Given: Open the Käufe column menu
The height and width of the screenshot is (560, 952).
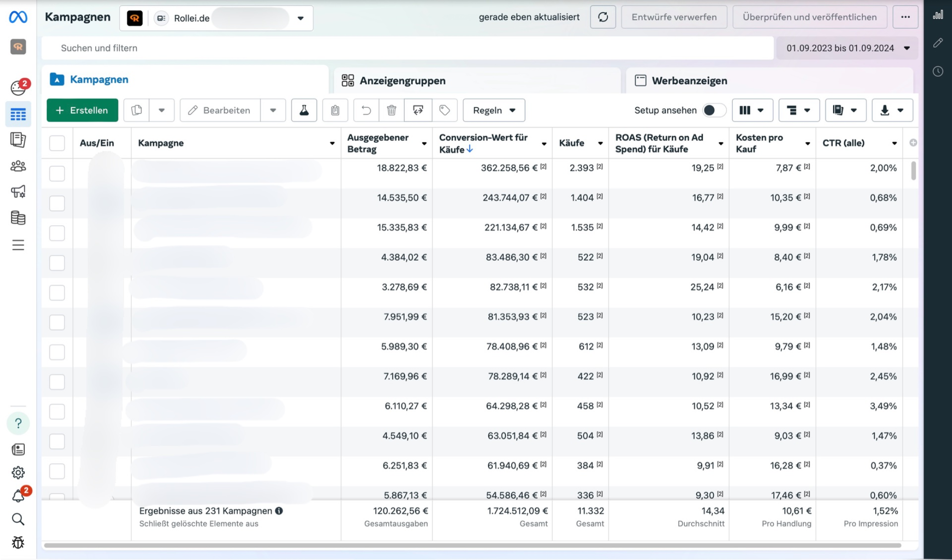Looking at the screenshot, I should tap(600, 144).
